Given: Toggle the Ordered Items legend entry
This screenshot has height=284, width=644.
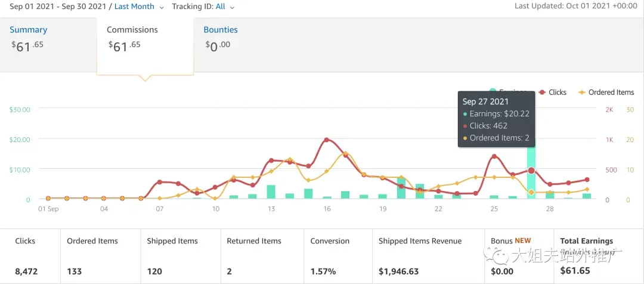Looking at the screenshot, I should click(606, 92).
